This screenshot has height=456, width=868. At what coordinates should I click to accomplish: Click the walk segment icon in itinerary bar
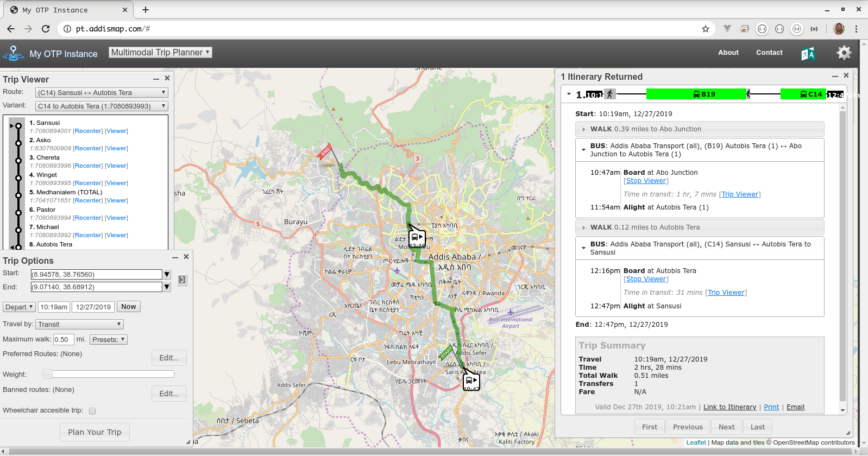point(610,94)
